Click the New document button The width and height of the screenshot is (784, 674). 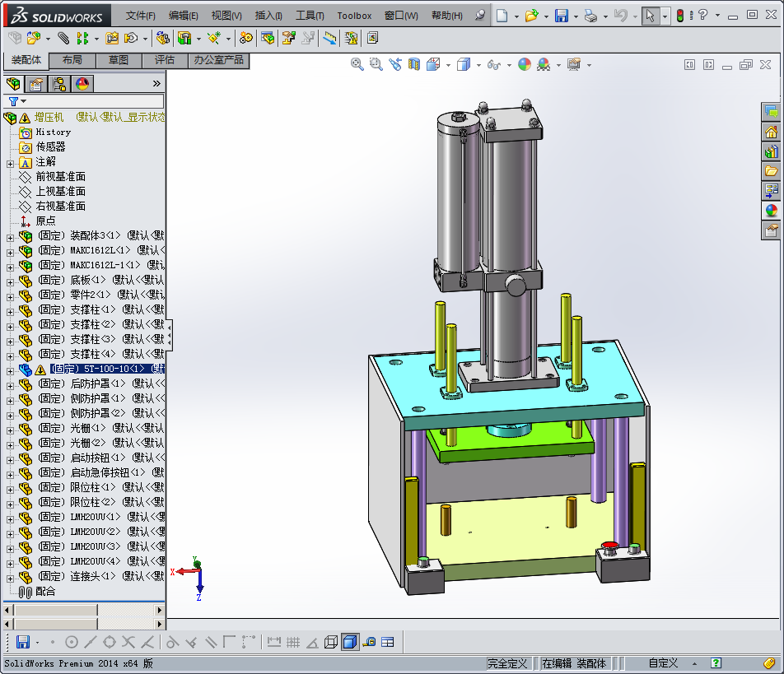coord(502,16)
